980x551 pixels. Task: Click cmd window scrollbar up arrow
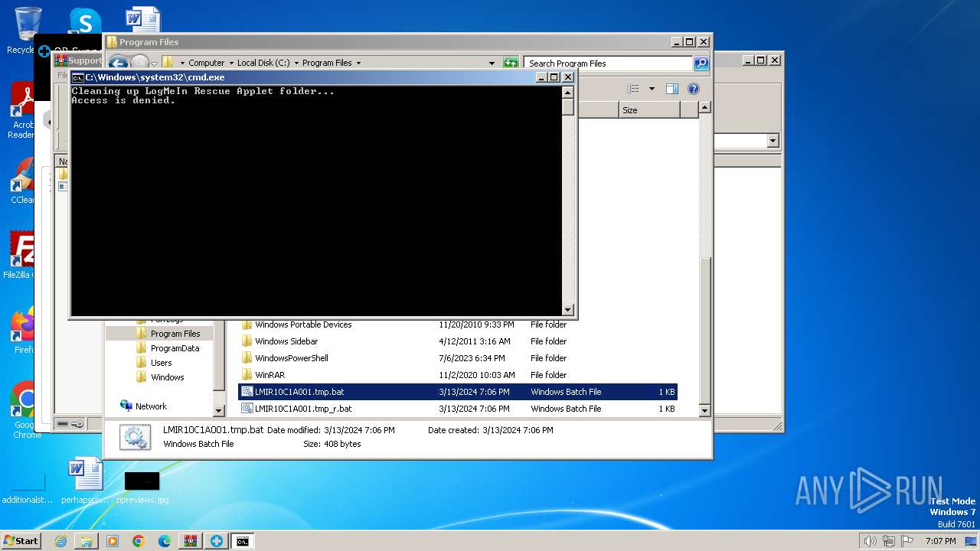coord(568,93)
